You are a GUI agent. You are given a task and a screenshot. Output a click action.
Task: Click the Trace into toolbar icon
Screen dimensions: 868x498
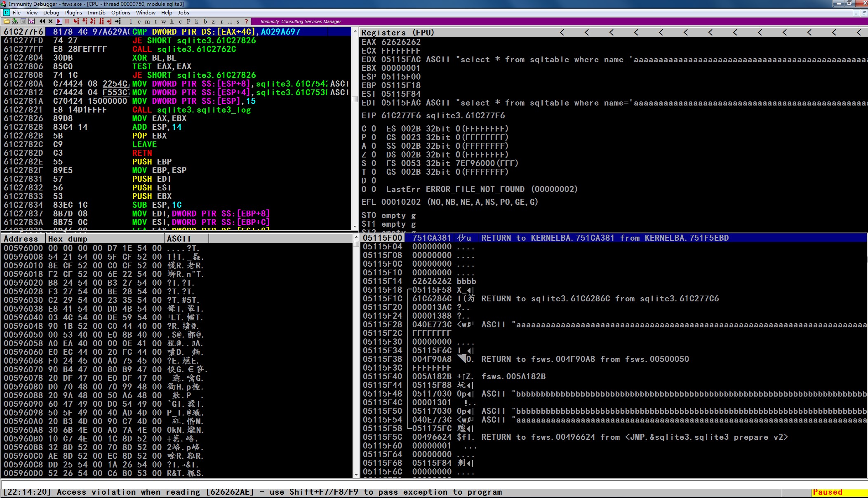click(93, 21)
